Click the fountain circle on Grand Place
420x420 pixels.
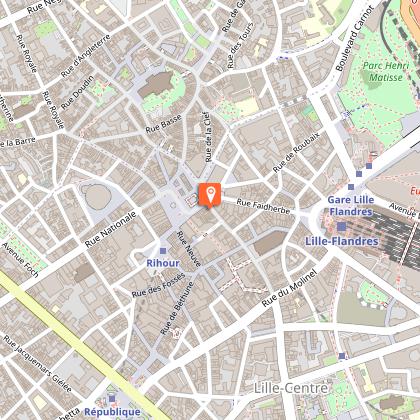coord(173,205)
